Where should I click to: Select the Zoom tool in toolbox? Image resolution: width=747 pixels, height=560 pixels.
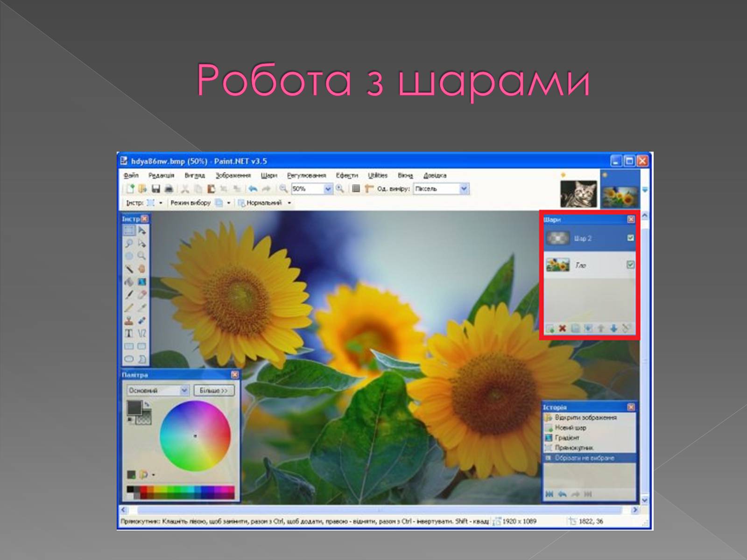142,256
